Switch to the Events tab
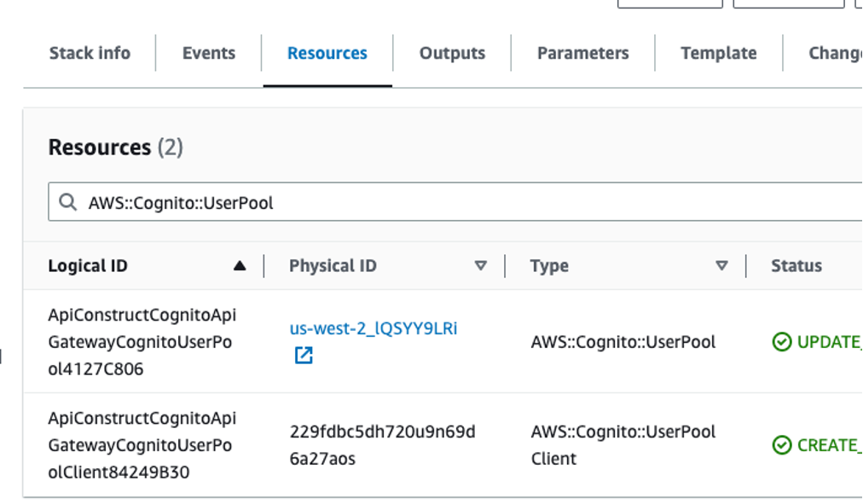The image size is (863, 504). 209,53
